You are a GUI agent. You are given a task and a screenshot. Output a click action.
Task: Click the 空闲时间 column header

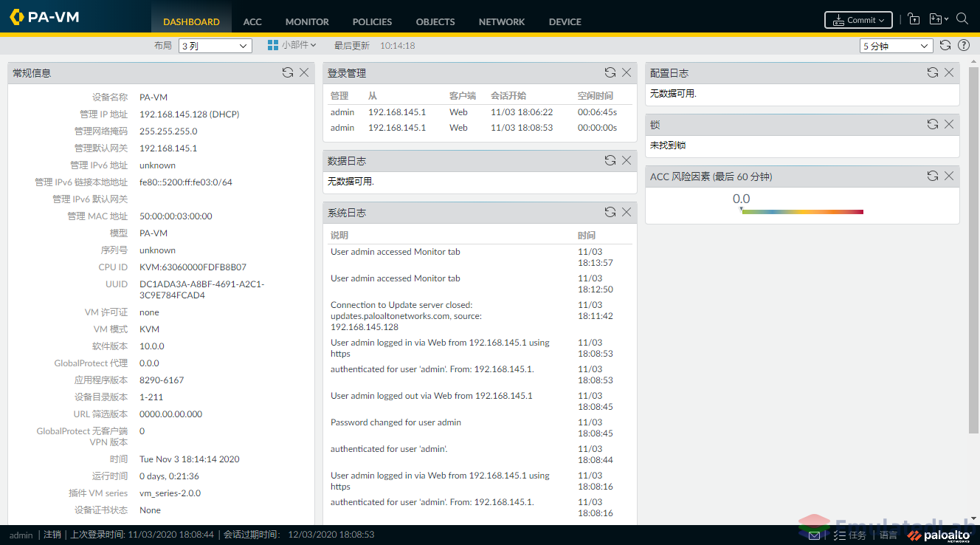click(x=596, y=95)
